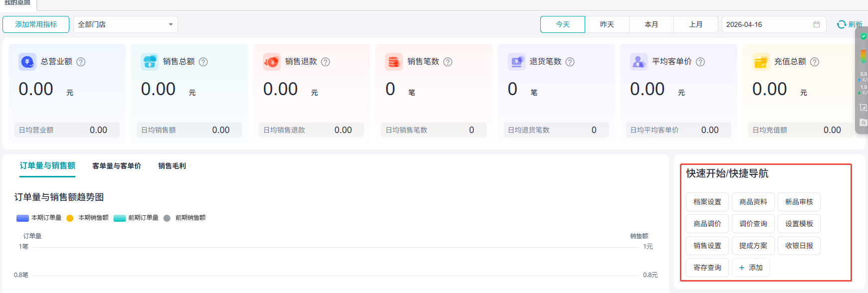Viewport: 868px width, 293px height.
Task: Toggle the 本期订单量 legend series
Action: tap(23, 218)
